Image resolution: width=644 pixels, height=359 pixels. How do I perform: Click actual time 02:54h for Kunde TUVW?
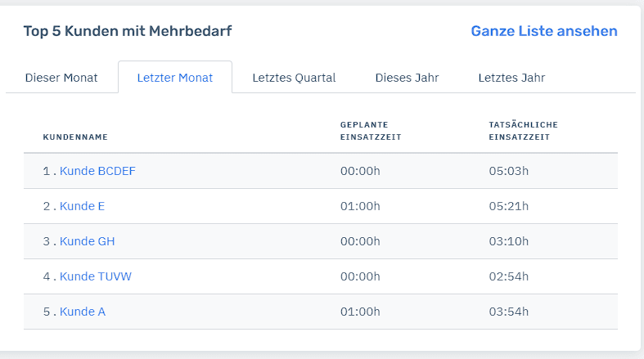pyautogui.click(x=509, y=276)
